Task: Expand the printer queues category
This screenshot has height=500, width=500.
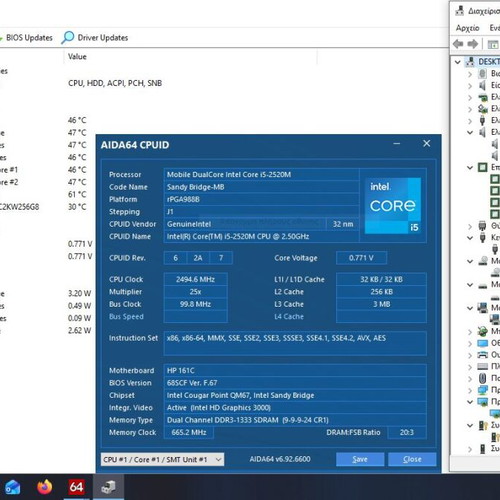Action: (470, 355)
